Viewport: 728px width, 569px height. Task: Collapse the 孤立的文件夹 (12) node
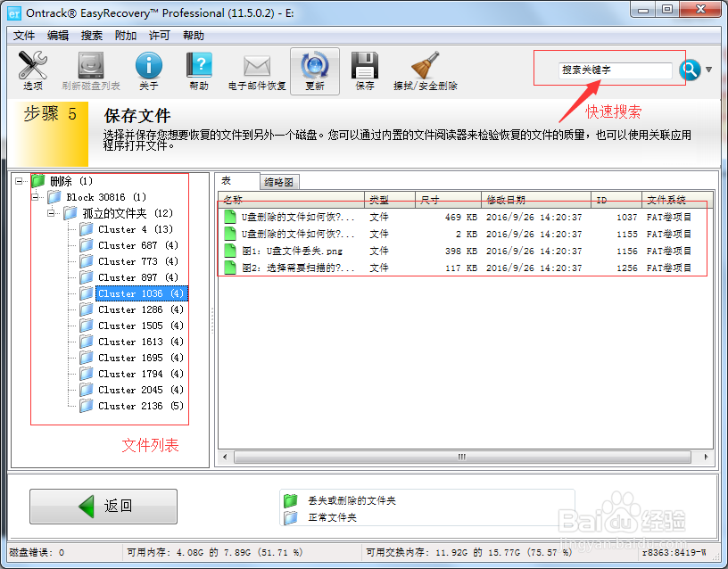(x=51, y=213)
